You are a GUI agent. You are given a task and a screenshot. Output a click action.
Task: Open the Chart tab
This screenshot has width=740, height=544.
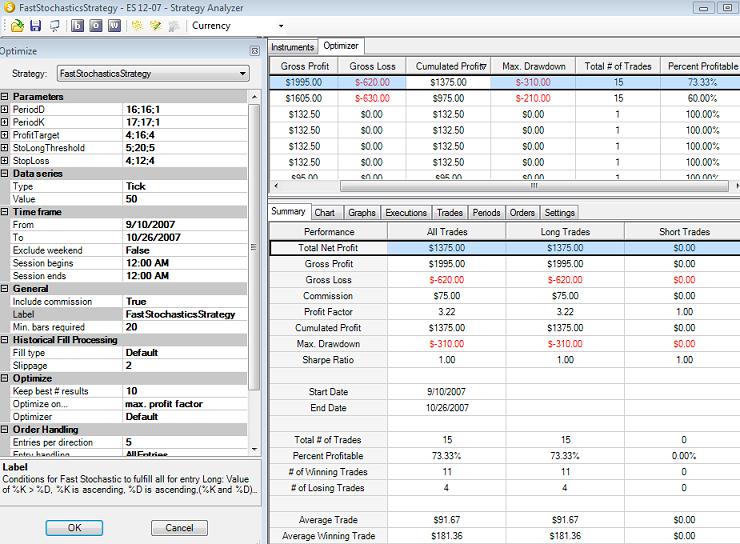point(325,213)
